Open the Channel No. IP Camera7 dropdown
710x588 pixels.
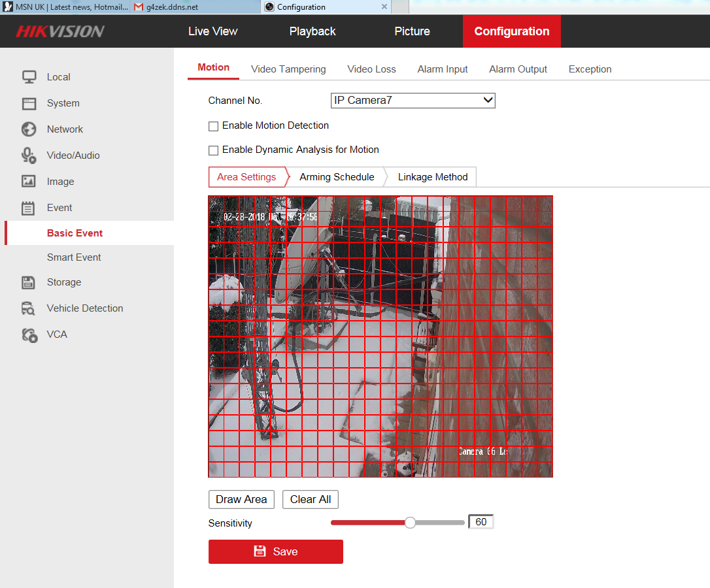[x=413, y=101]
